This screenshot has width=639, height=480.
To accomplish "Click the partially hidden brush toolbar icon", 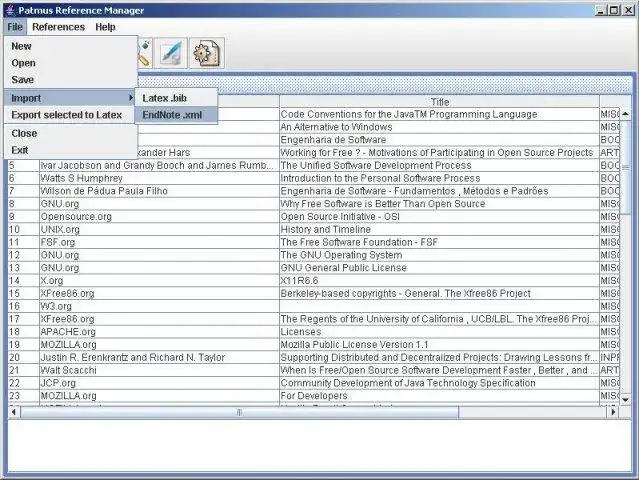I will click(x=145, y=53).
